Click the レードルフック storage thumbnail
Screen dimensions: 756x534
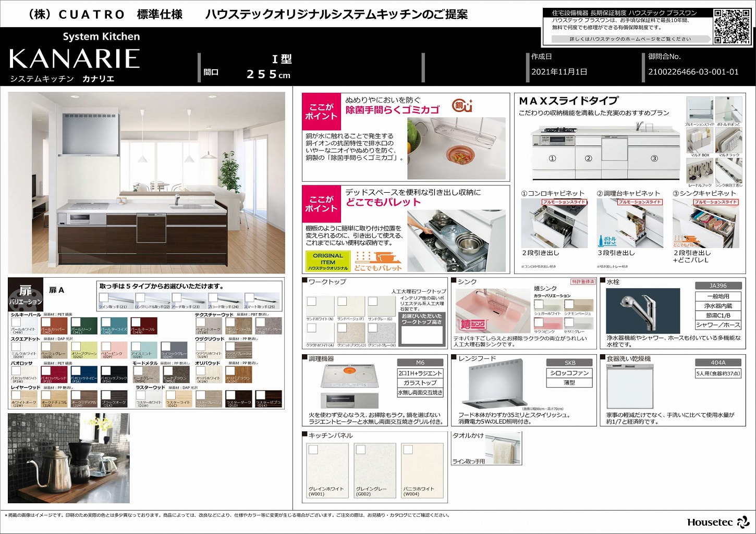[700, 171]
